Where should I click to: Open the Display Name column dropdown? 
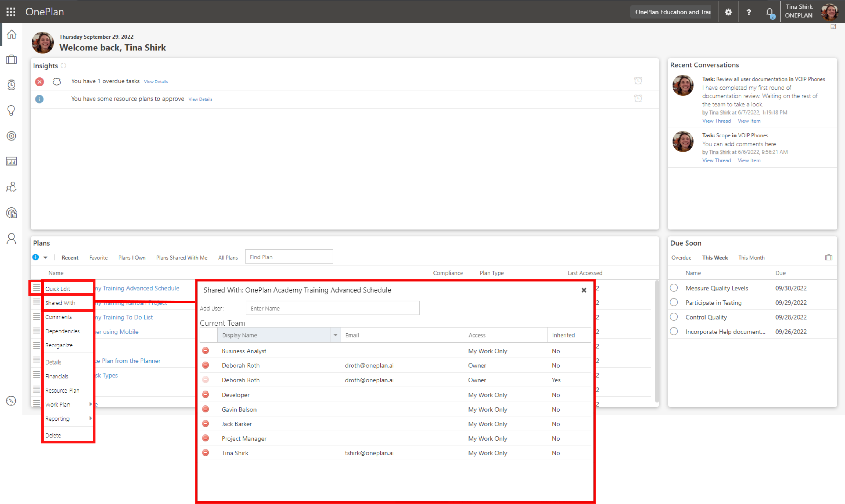[335, 335]
